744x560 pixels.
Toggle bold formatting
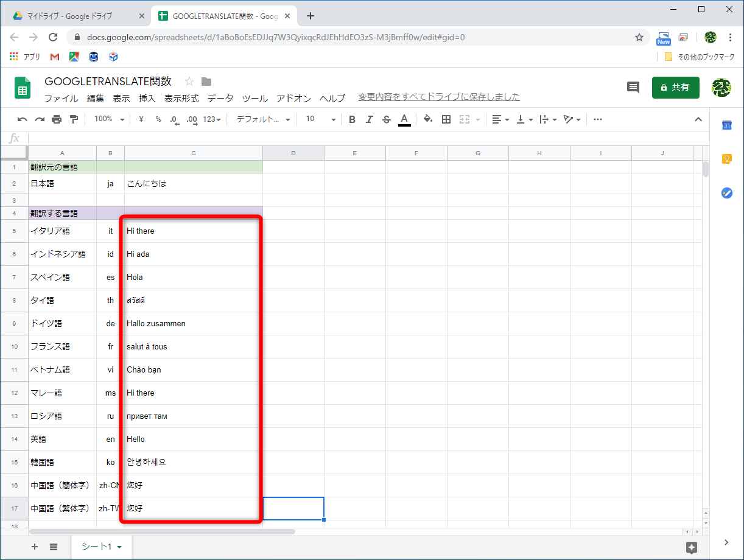tap(352, 119)
